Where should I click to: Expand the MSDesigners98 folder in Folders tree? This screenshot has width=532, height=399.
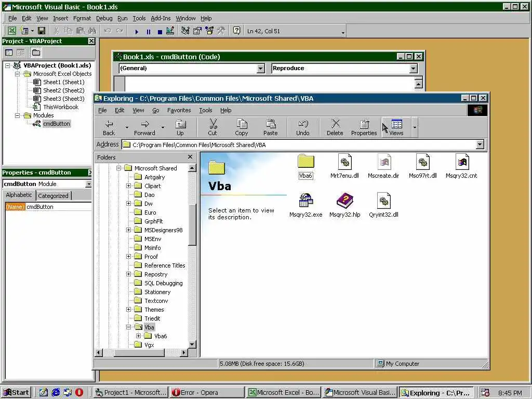tap(129, 230)
